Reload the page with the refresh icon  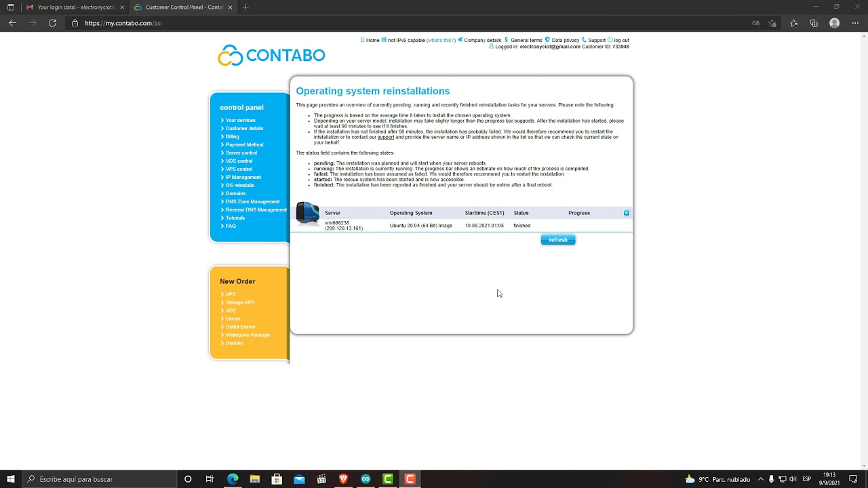point(52,23)
